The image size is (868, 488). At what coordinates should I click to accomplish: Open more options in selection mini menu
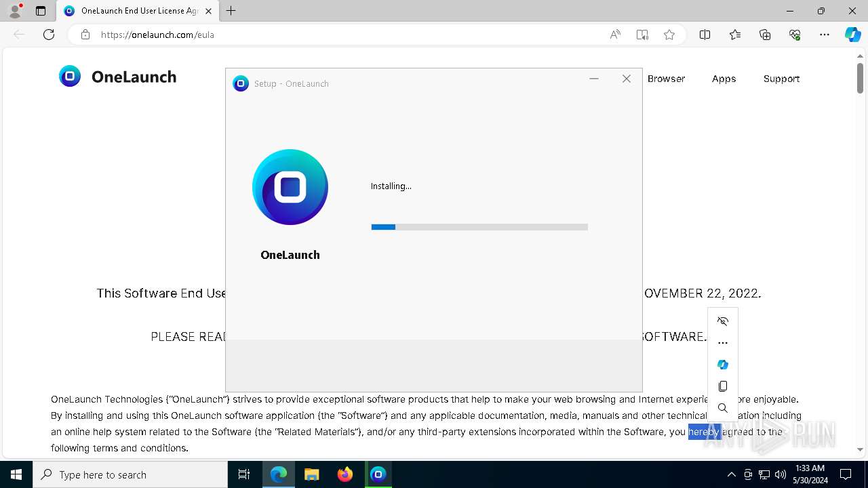click(723, 343)
